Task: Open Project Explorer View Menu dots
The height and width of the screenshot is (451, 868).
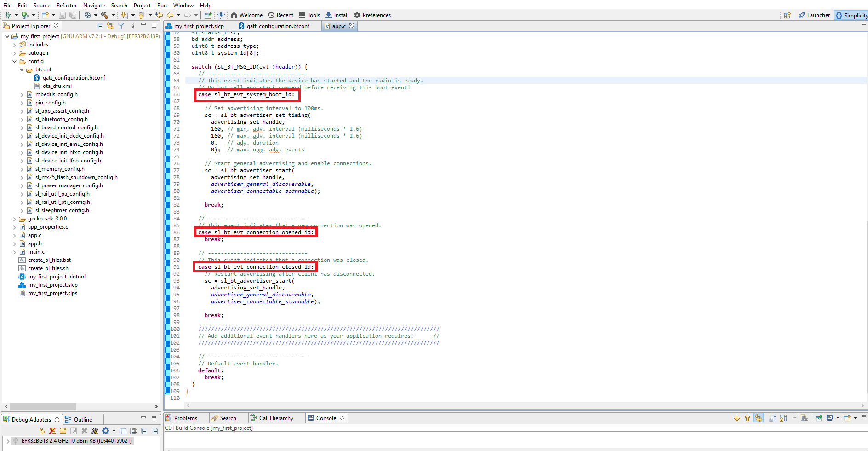Action: (x=133, y=26)
